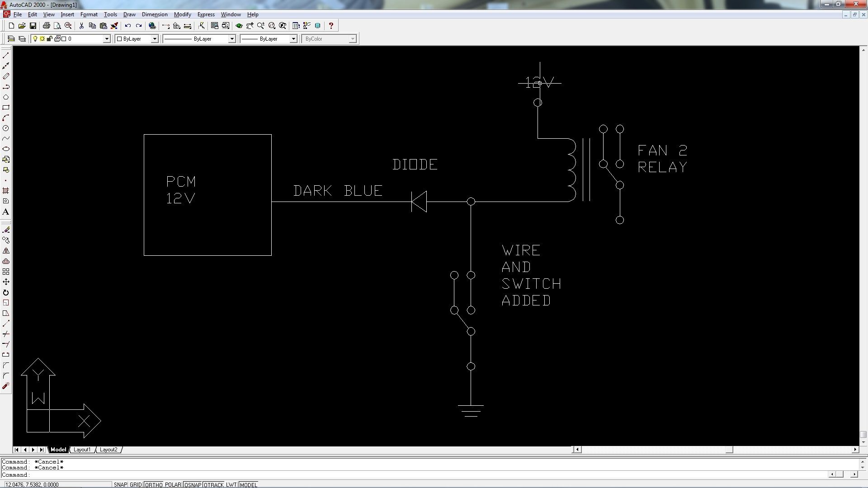Click the SNAP status bar button
Viewport: 868px width, 488px height.
tap(120, 485)
